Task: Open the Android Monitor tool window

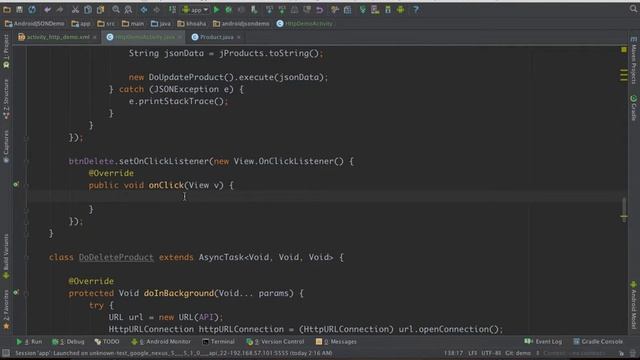Action: pos(161,342)
